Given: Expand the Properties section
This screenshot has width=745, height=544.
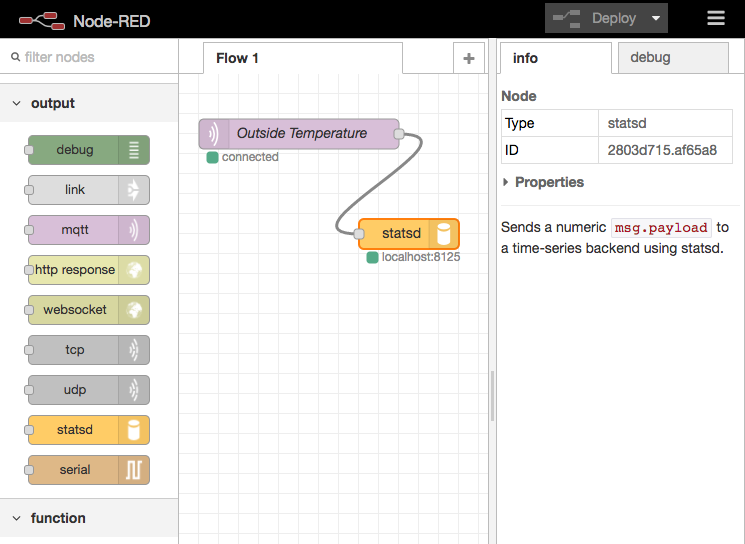Looking at the screenshot, I should click(543, 182).
